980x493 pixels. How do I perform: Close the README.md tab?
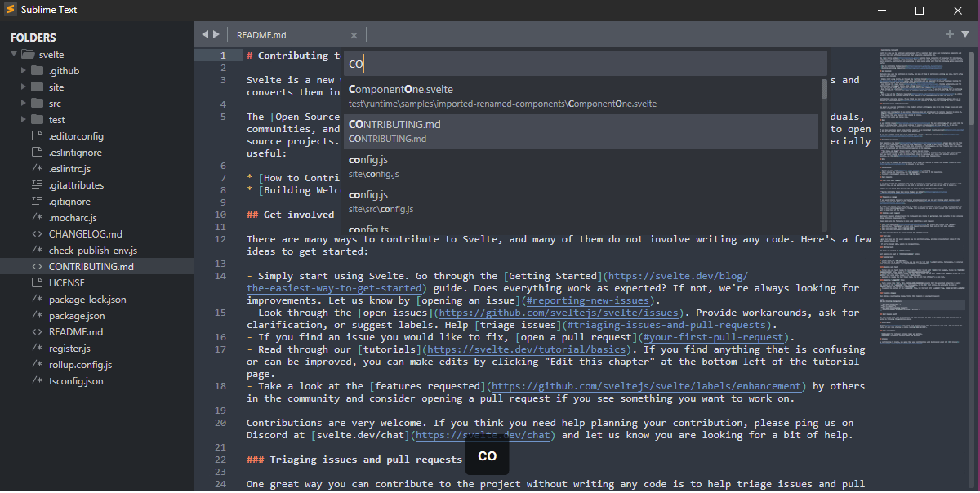(354, 35)
